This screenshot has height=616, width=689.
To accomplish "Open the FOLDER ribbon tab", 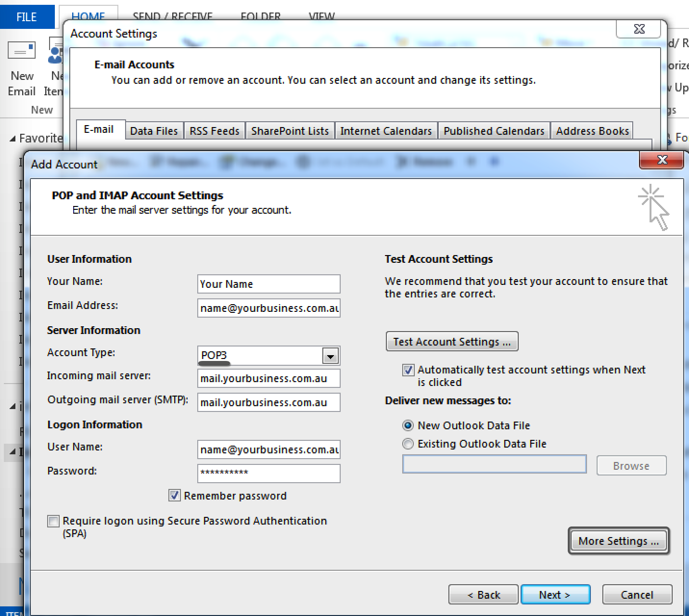I will (x=260, y=17).
